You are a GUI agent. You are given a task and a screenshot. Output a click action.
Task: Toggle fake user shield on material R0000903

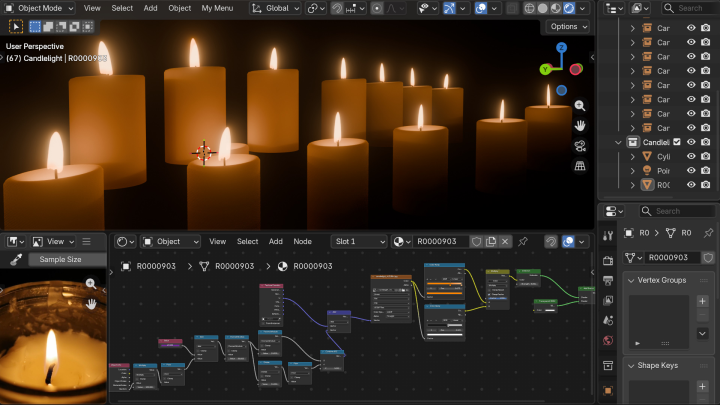[x=477, y=241]
